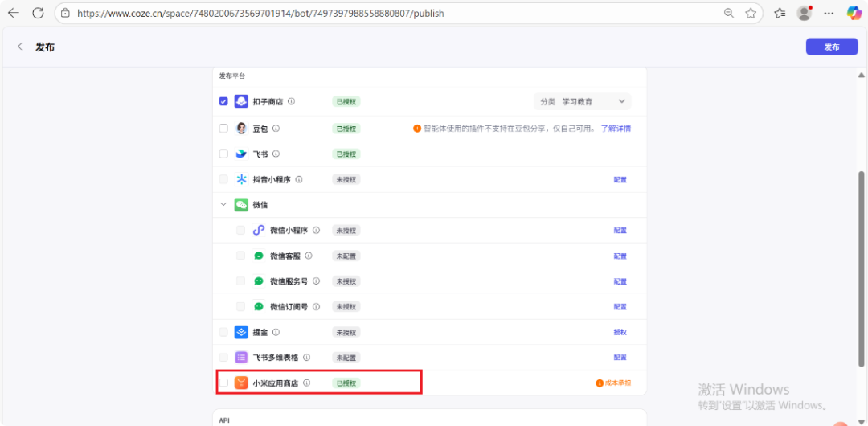
Task: Click info icon next to 飞书多维表格
Action: point(307,358)
